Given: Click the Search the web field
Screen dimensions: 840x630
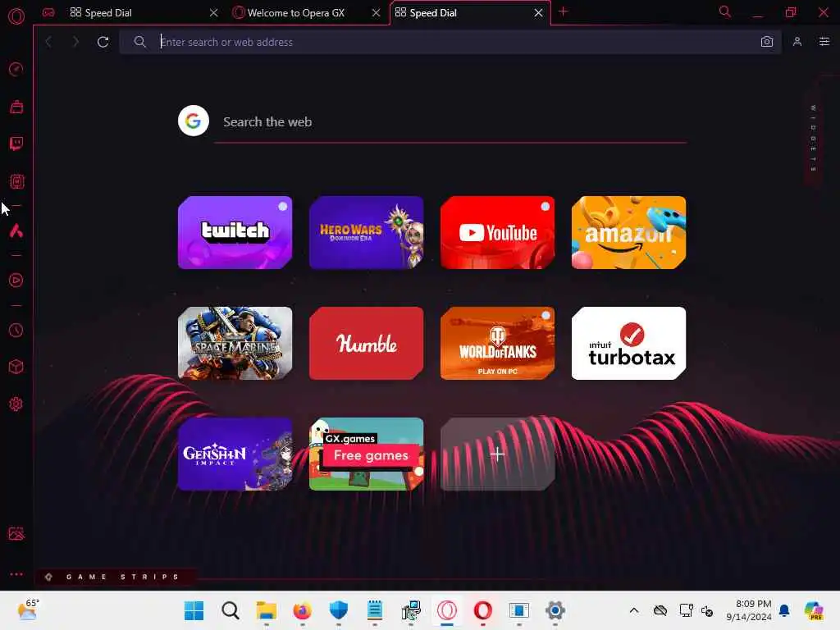Looking at the screenshot, I should (450, 122).
